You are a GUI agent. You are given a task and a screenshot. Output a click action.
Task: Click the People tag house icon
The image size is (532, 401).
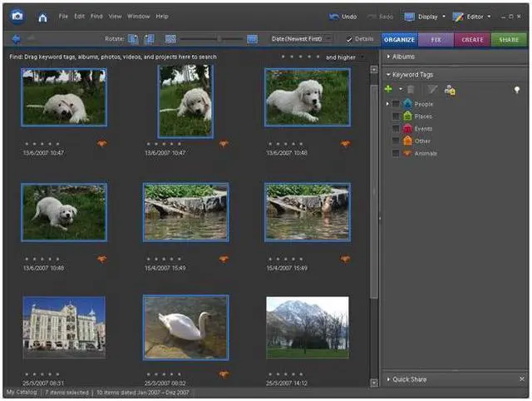407,103
